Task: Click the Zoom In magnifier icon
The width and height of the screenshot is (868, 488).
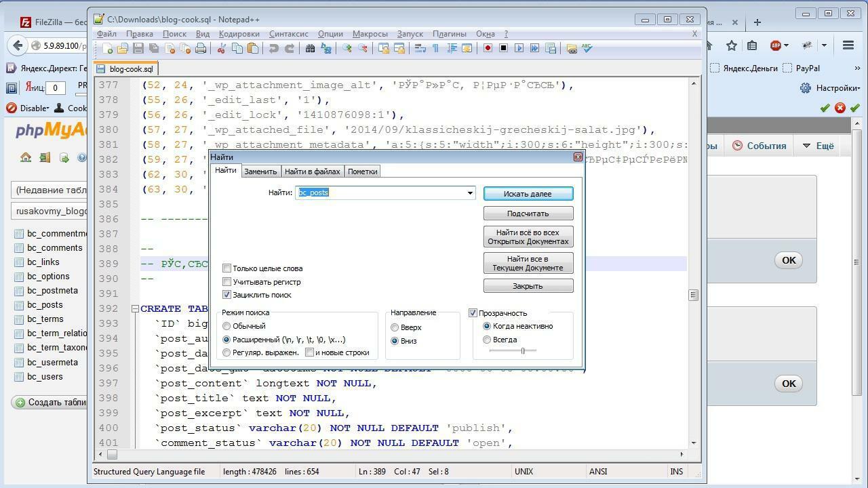Action: tap(347, 48)
